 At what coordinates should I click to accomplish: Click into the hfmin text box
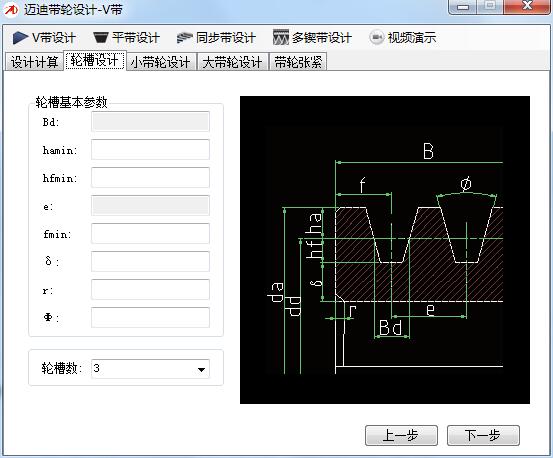(150, 177)
